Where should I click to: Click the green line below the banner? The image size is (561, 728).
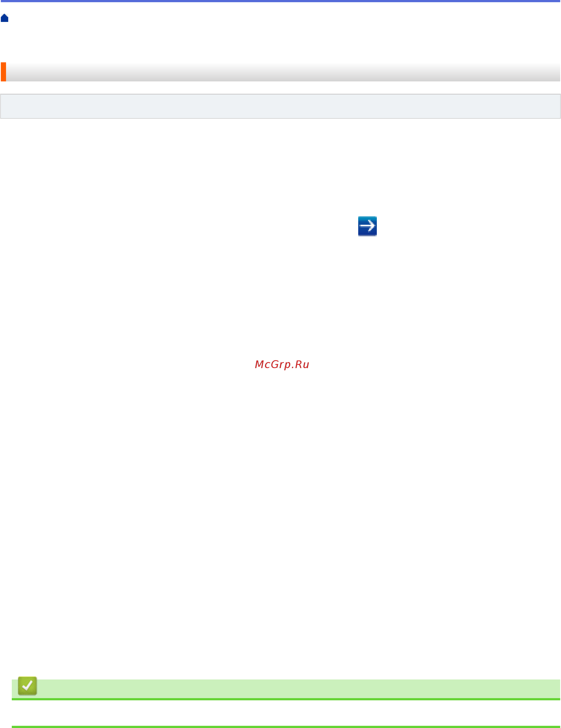[x=286, y=699]
